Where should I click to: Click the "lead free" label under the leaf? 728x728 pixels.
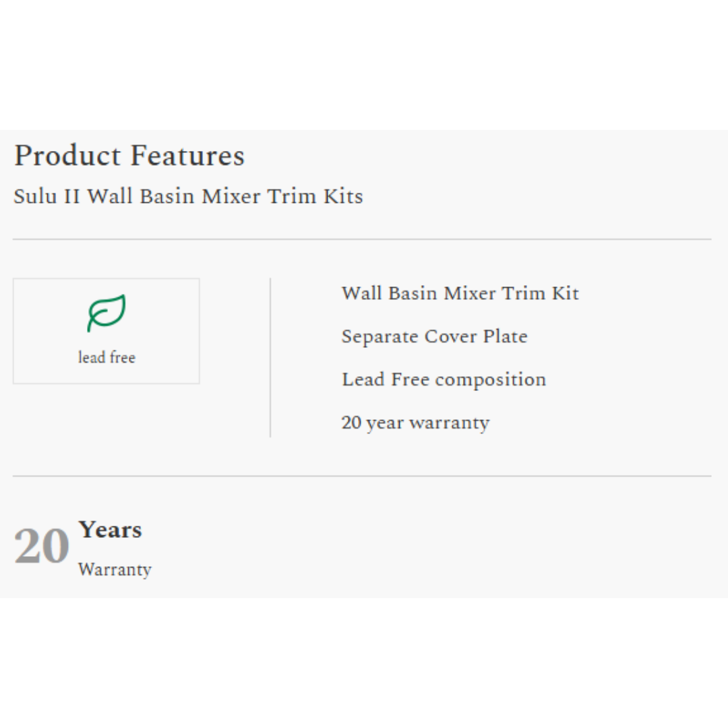107,357
